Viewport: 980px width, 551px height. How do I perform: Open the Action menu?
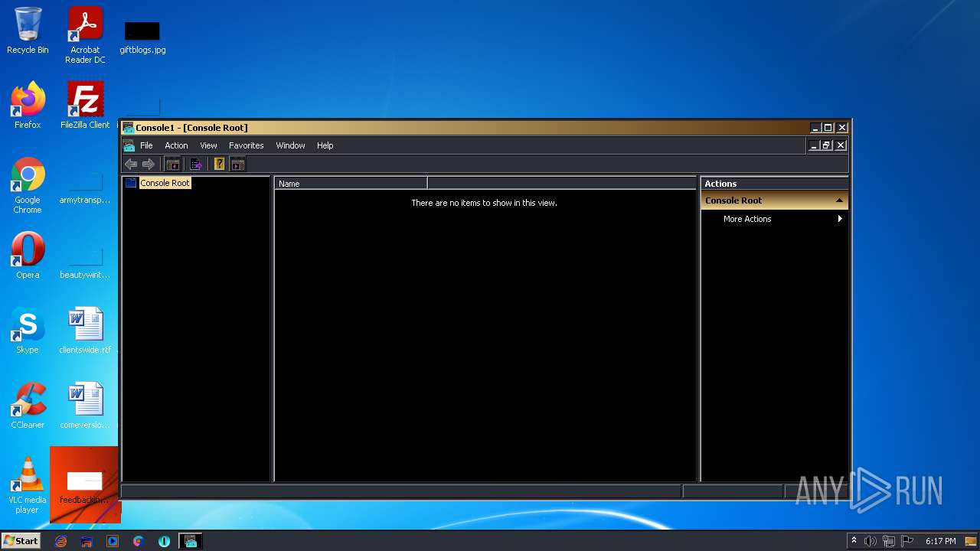pyautogui.click(x=176, y=145)
